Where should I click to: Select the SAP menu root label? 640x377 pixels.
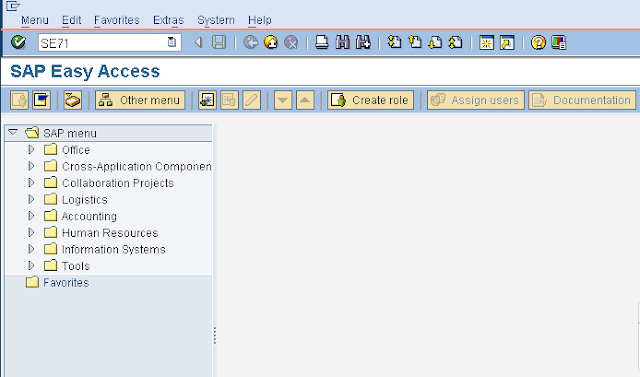click(x=70, y=133)
